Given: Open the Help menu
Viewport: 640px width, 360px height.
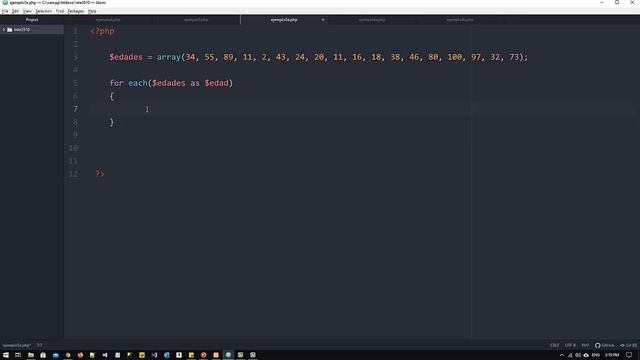Looking at the screenshot, I should 92,11.
